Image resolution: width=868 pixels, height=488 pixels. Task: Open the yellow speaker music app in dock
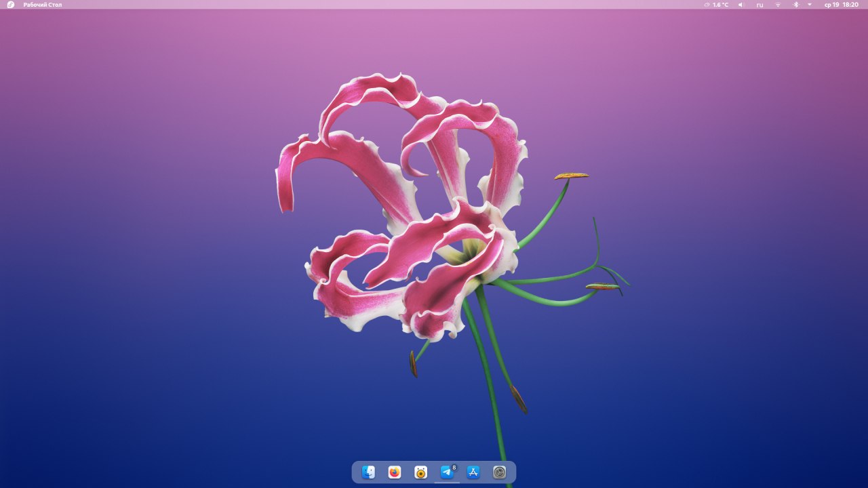tap(420, 472)
